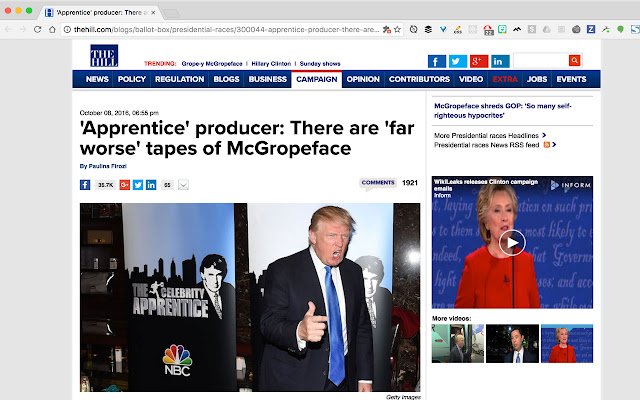Share article via LinkedIn icon under byline
The height and width of the screenshot is (400, 640).
pyautogui.click(x=151, y=185)
